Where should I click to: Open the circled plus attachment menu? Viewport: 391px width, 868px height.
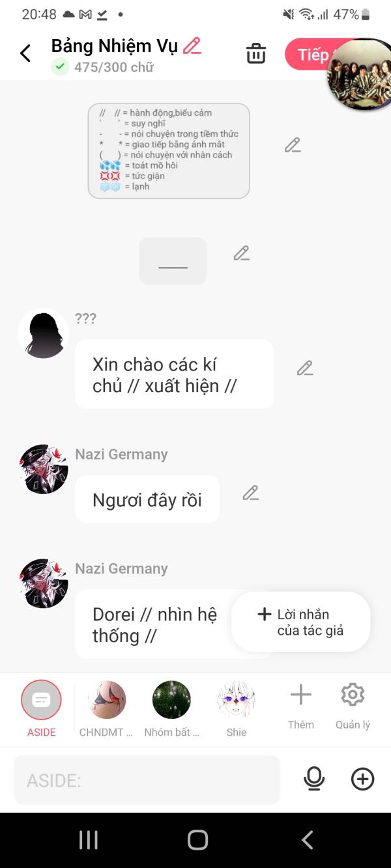362,779
